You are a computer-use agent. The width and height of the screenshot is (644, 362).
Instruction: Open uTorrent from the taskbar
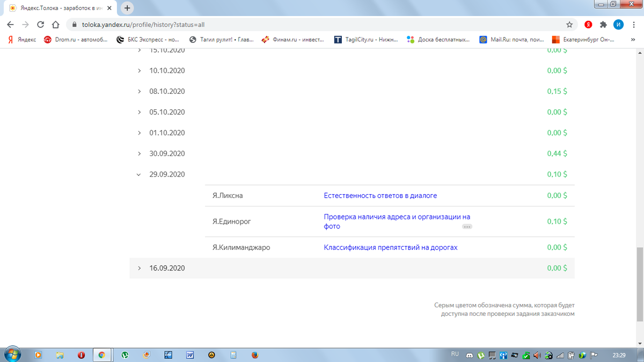[x=125, y=355]
